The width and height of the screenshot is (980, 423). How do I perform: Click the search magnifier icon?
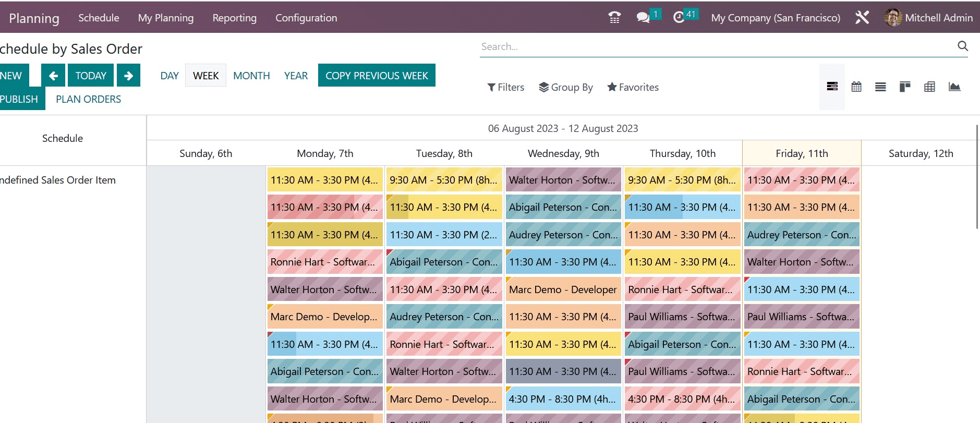tap(963, 46)
